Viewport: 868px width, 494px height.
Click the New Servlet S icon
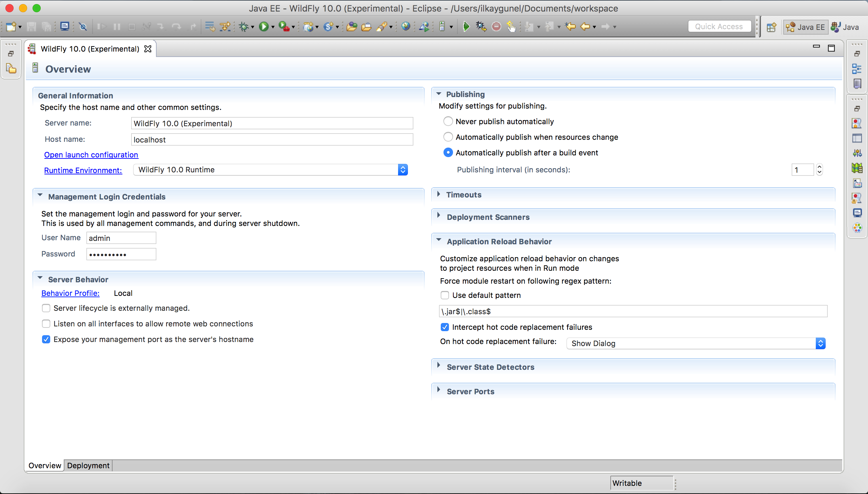click(329, 26)
